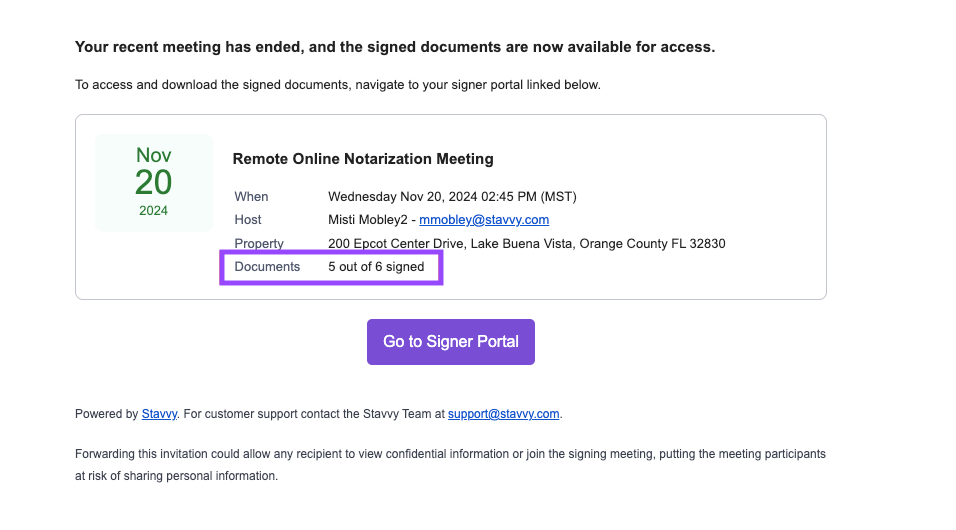This screenshot has height=530, width=956.
Task: Click the highlighted Documents label
Action: click(267, 267)
